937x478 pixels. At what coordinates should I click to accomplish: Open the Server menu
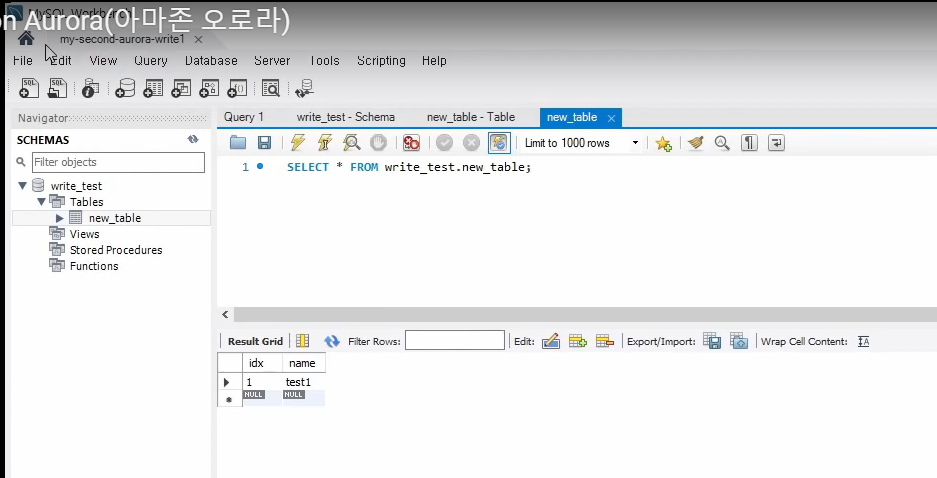(272, 61)
